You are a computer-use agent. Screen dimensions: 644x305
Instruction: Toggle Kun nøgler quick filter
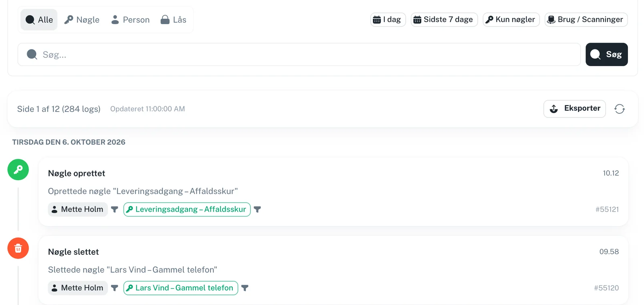(x=511, y=19)
